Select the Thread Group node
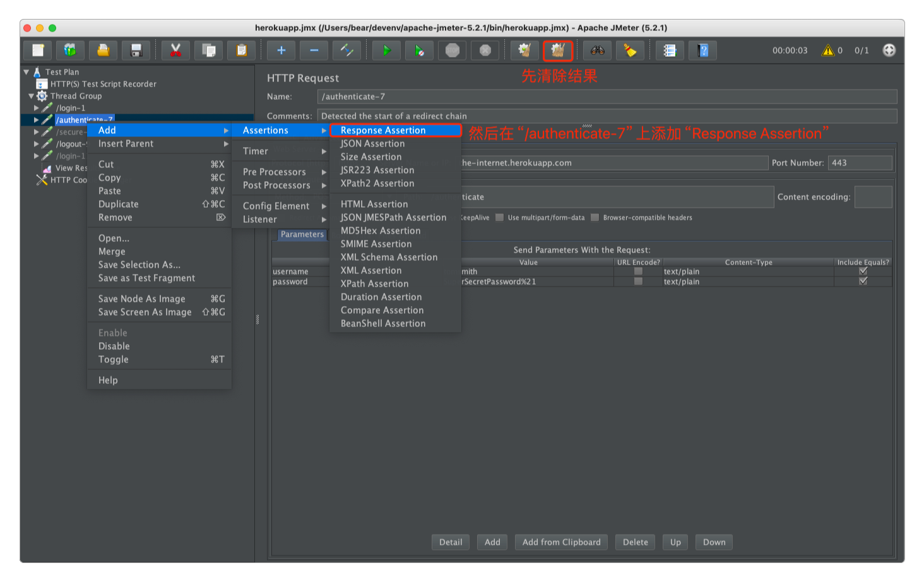924x582 pixels. coord(76,96)
